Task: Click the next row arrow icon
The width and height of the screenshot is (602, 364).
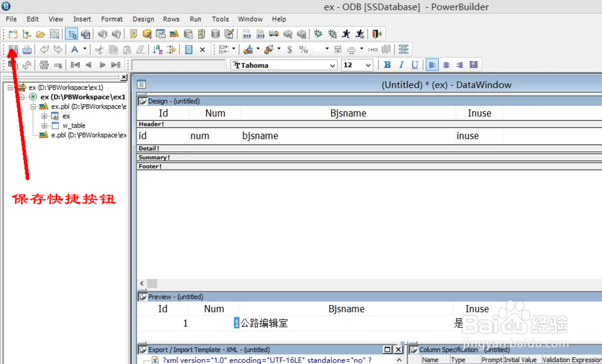Action: click(102, 65)
